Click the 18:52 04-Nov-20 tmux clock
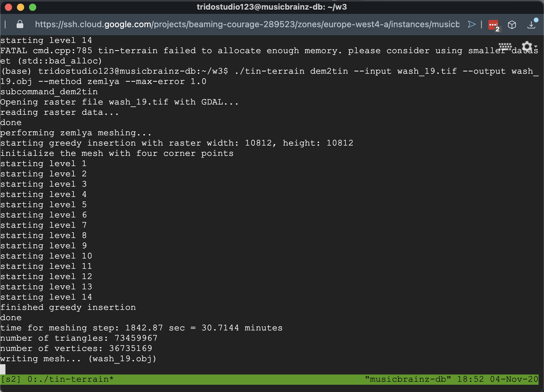Screen dimensions: 544x392 (x=497, y=379)
